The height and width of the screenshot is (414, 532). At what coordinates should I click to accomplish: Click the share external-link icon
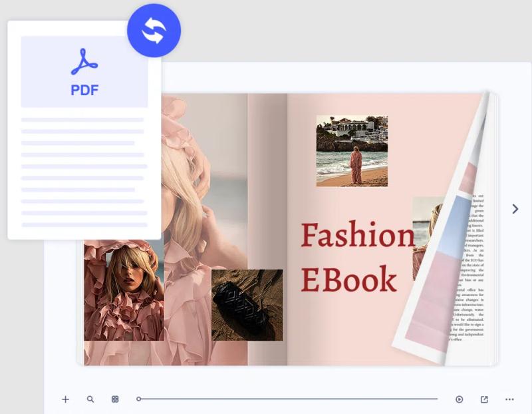tap(484, 399)
